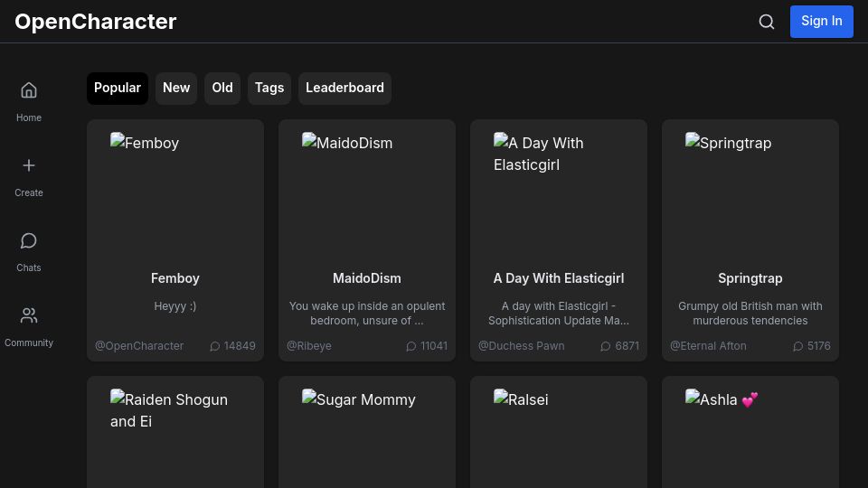Switch to the New tab
The width and height of the screenshot is (868, 488).
(x=176, y=88)
